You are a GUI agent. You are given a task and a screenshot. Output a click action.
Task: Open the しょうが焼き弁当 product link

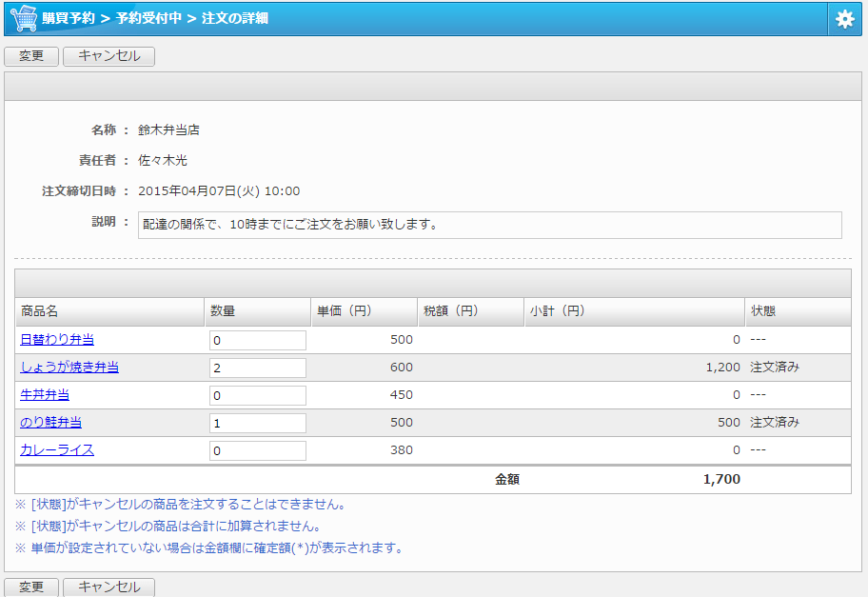pyautogui.click(x=69, y=368)
